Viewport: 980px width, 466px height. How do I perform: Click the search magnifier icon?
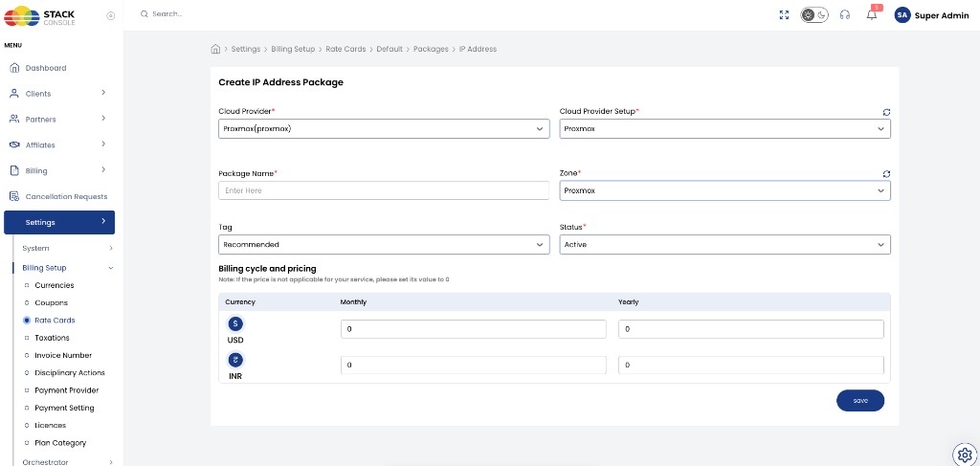[x=145, y=13]
